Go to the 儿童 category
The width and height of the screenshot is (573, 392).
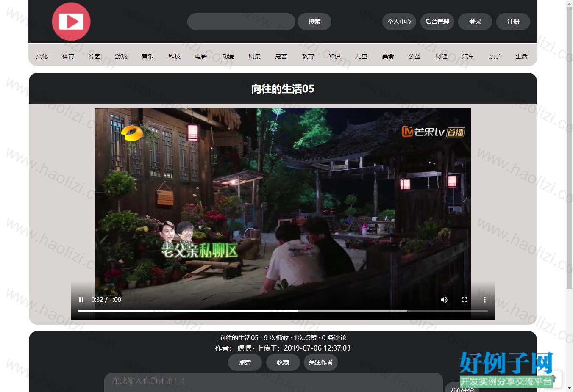pos(361,56)
